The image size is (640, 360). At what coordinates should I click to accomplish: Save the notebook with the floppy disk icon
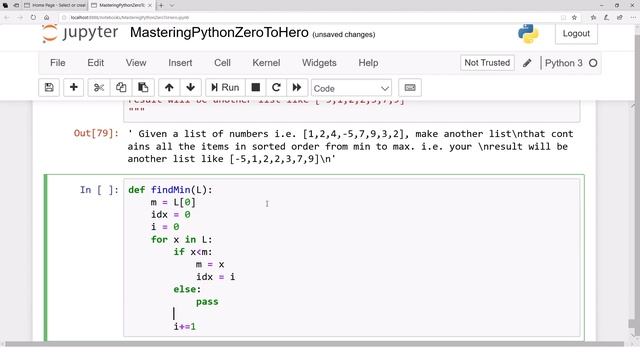(x=49, y=88)
